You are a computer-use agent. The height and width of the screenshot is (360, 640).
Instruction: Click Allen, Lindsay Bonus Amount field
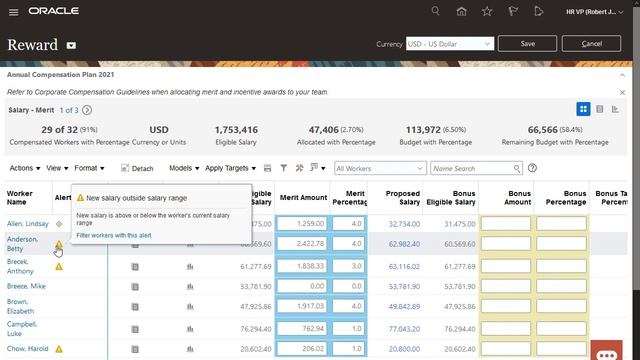[x=506, y=224]
